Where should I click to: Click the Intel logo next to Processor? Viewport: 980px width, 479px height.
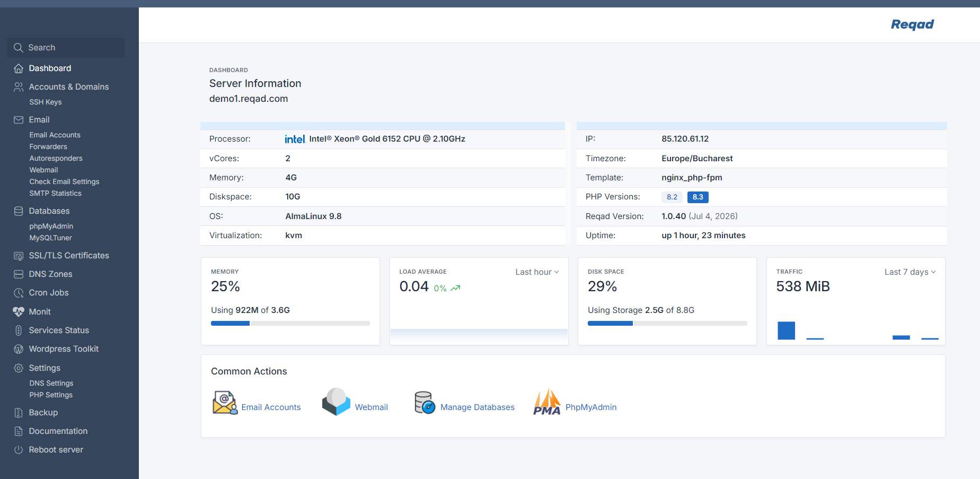(295, 139)
